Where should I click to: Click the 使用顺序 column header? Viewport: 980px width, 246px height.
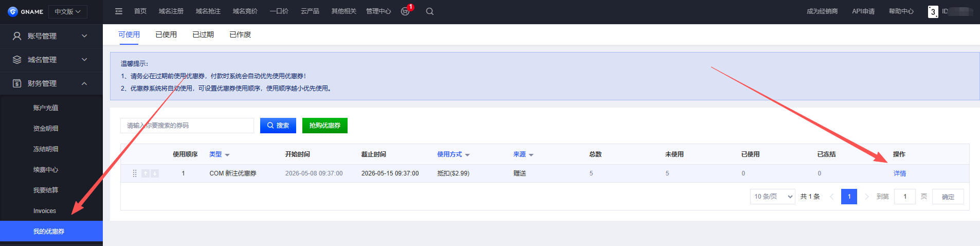click(x=185, y=154)
